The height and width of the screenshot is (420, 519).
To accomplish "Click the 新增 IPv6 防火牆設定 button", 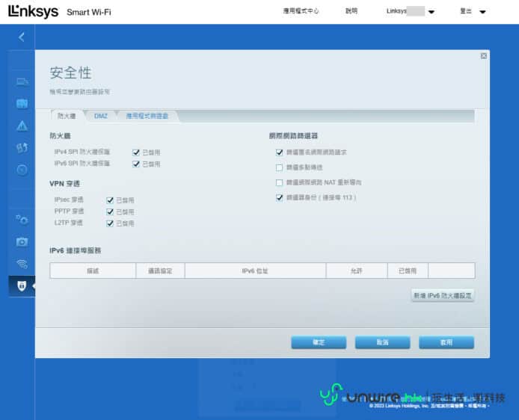I will point(443,295).
